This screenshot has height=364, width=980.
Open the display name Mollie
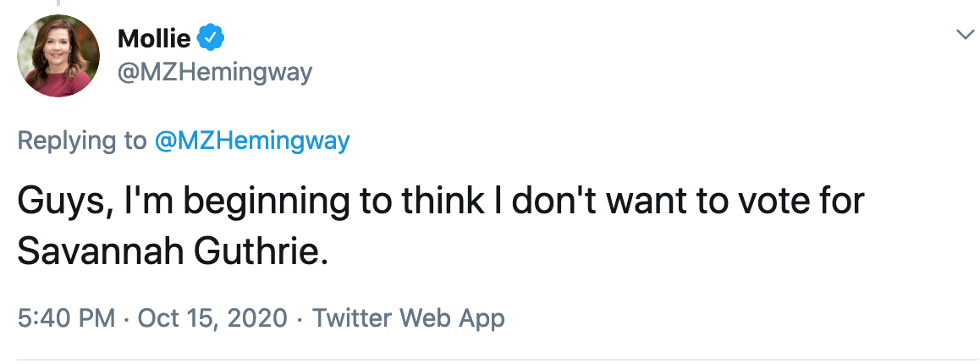154,40
